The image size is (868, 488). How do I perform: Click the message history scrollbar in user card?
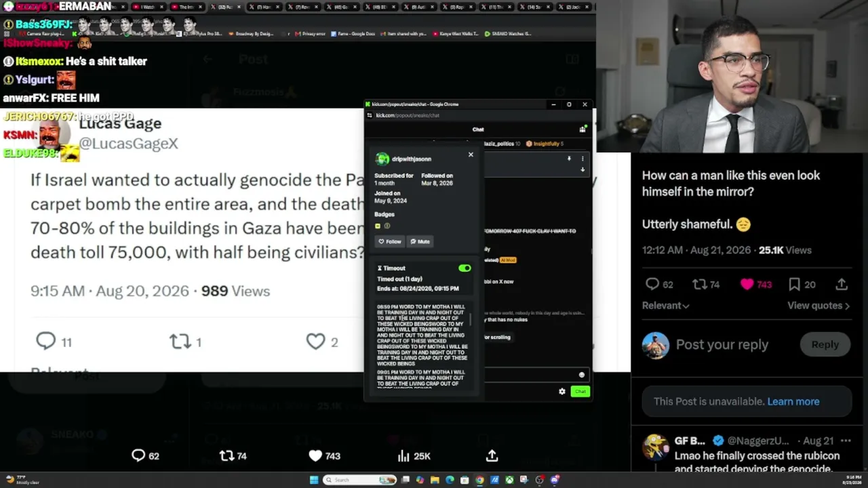click(x=471, y=319)
